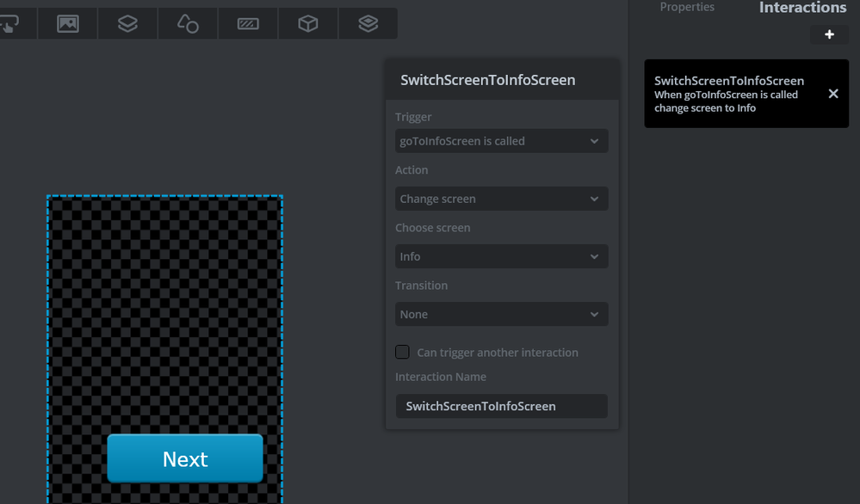Open the Progress Indicators category icon
Screen dimensions: 860x504
click(x=248, y=23)
